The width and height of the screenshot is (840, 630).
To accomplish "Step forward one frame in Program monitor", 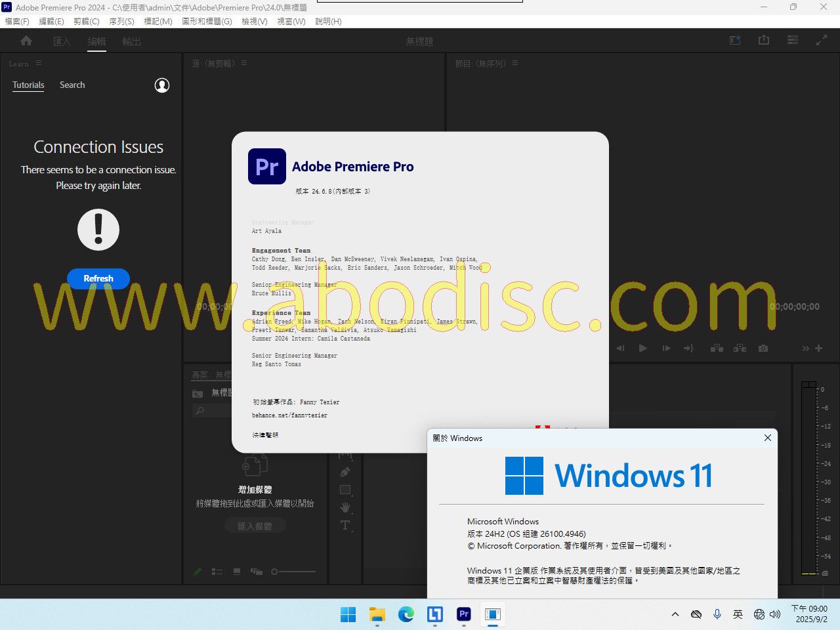I will (666, 348).
